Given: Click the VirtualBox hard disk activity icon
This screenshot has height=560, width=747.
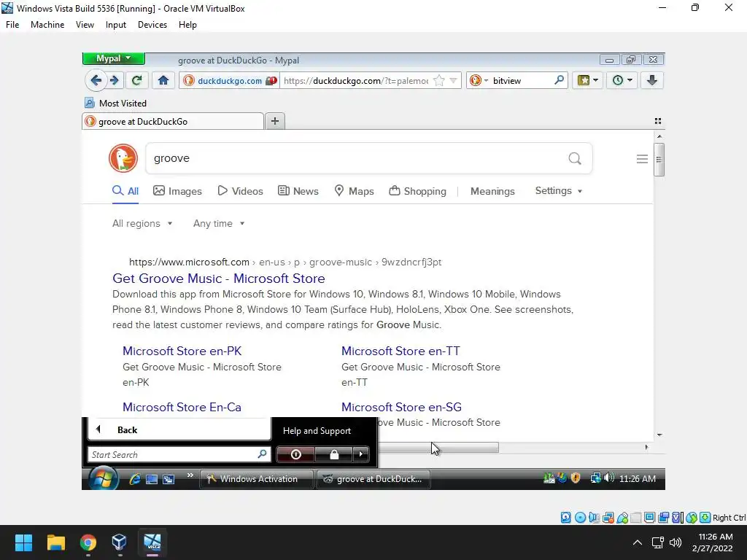Looking at the screenshot, I should (x=565, y=518).
